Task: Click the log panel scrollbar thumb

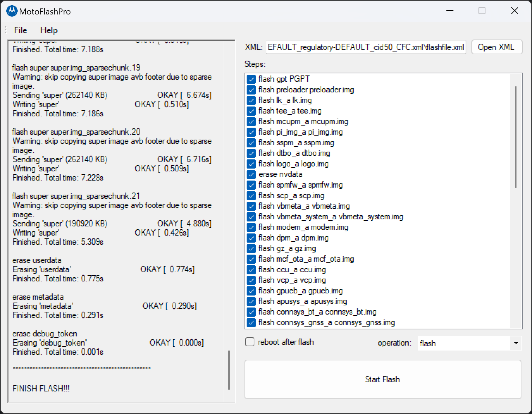Action: (x=229, y=370)
